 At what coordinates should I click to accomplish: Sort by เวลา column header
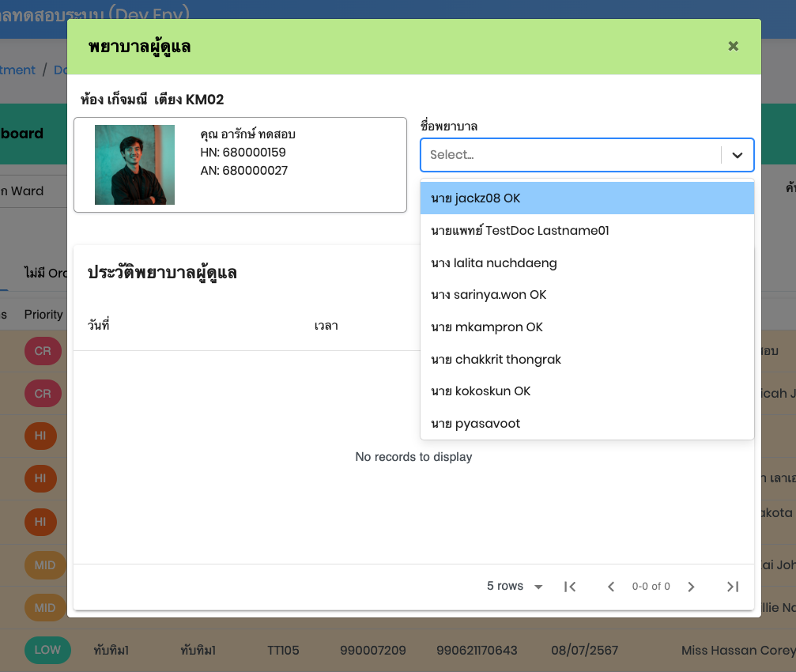(326, 326)
